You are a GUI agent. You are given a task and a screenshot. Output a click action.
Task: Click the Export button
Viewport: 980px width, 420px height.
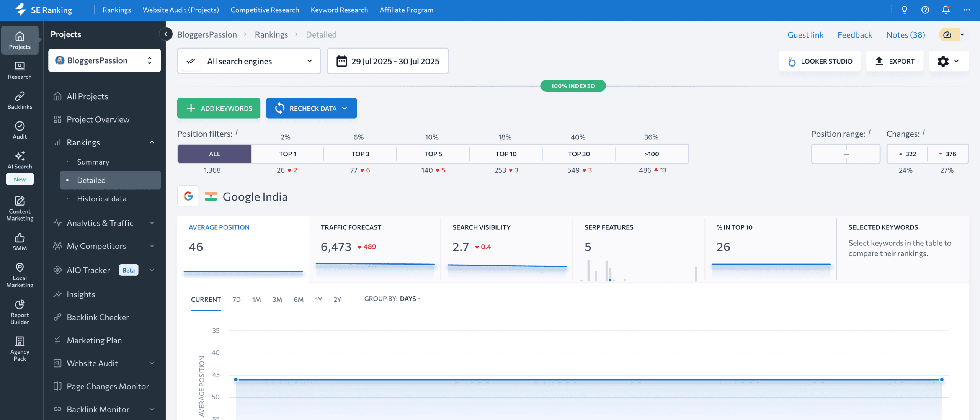895,61
